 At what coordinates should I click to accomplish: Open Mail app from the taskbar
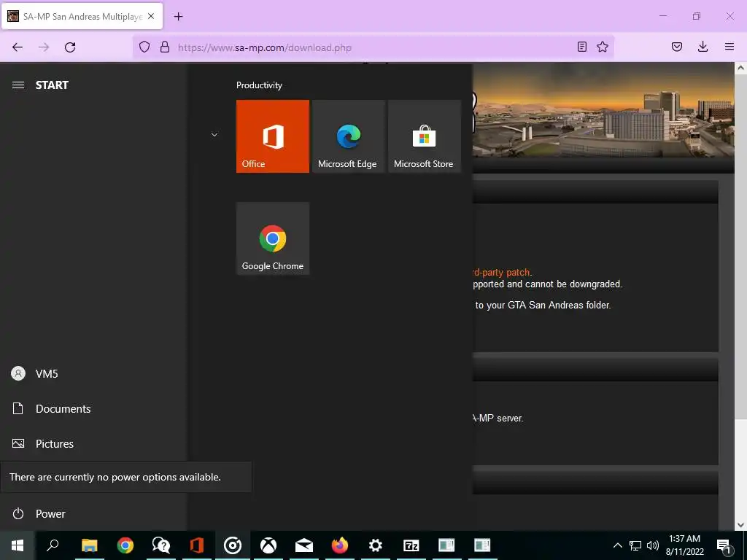(304, 545)
